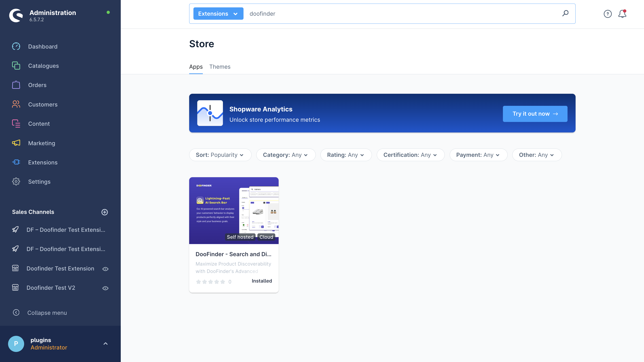Click the Administrator role label

(49, 347)
